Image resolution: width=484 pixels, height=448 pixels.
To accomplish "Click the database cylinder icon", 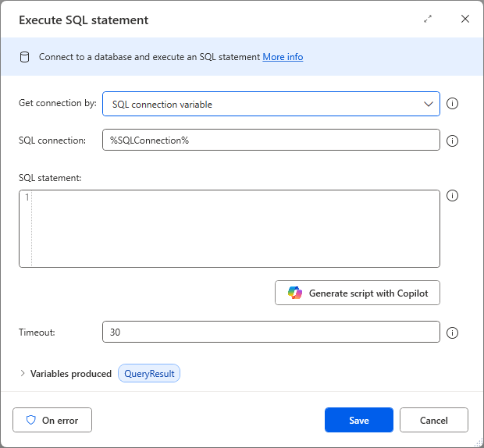I will pos(25,57).
